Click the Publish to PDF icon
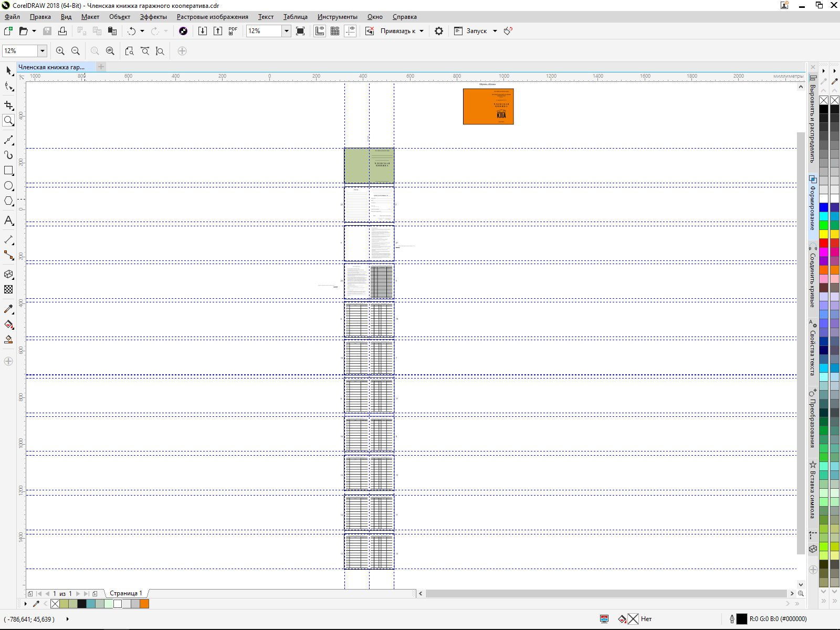840x630 pixels. [233, 31]
